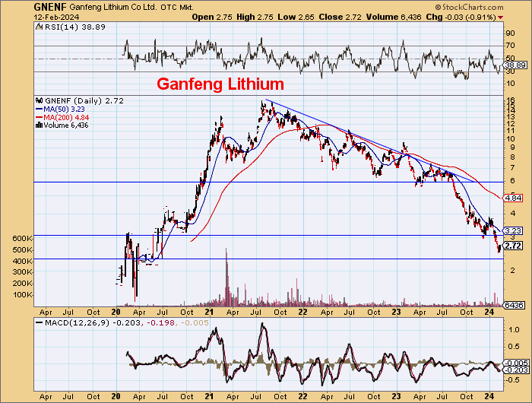532x403 pixels.
Task: Click the MA(200) 4.84 legend entry
Action: (66, 117)
